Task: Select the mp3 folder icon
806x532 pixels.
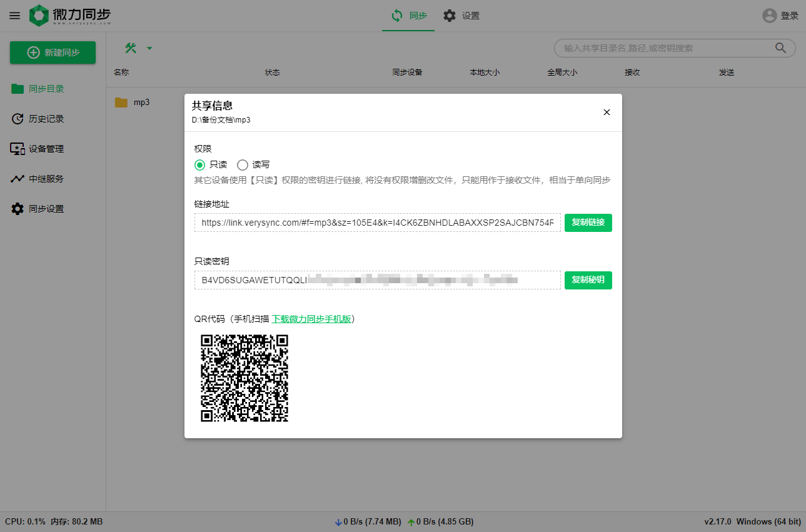Action: click(121, 103)
